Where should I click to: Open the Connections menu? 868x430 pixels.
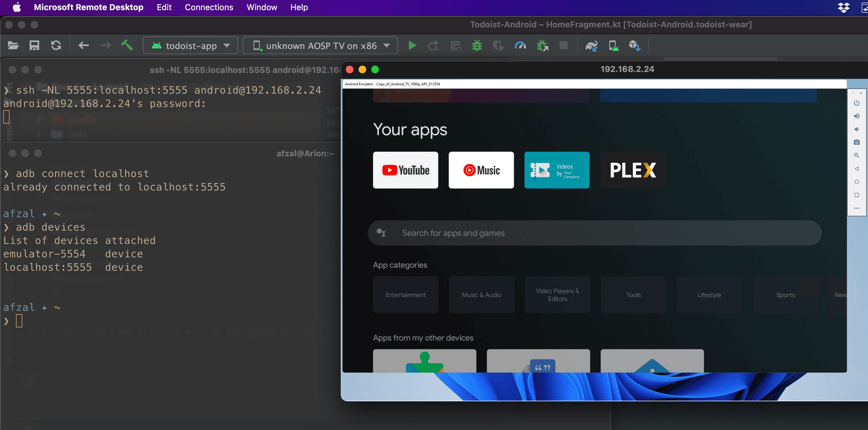pyautogui.click(x=209, y=7)
